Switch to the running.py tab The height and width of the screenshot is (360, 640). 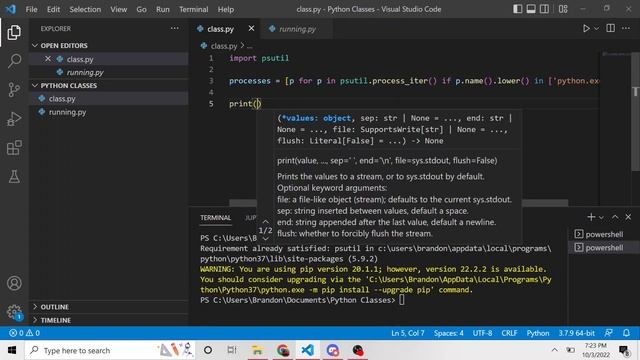tap(296, 29)
